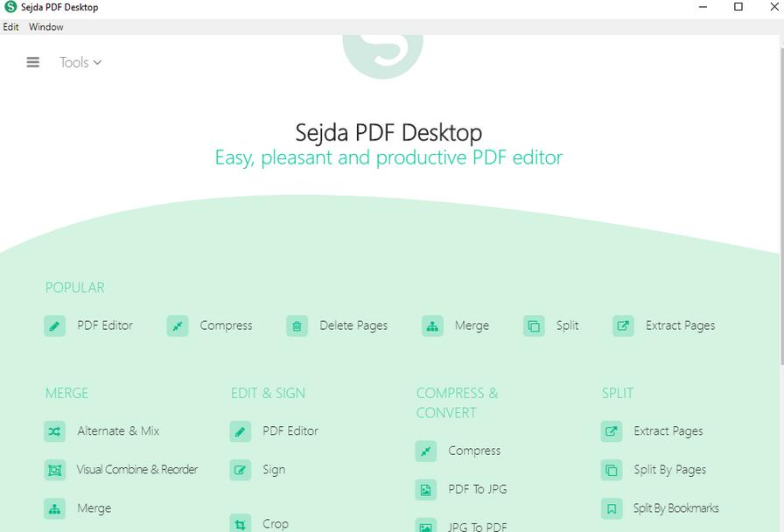Open Extract Pages link under Split section
This screenshot has width=784, height=532.
coord(668,431)
